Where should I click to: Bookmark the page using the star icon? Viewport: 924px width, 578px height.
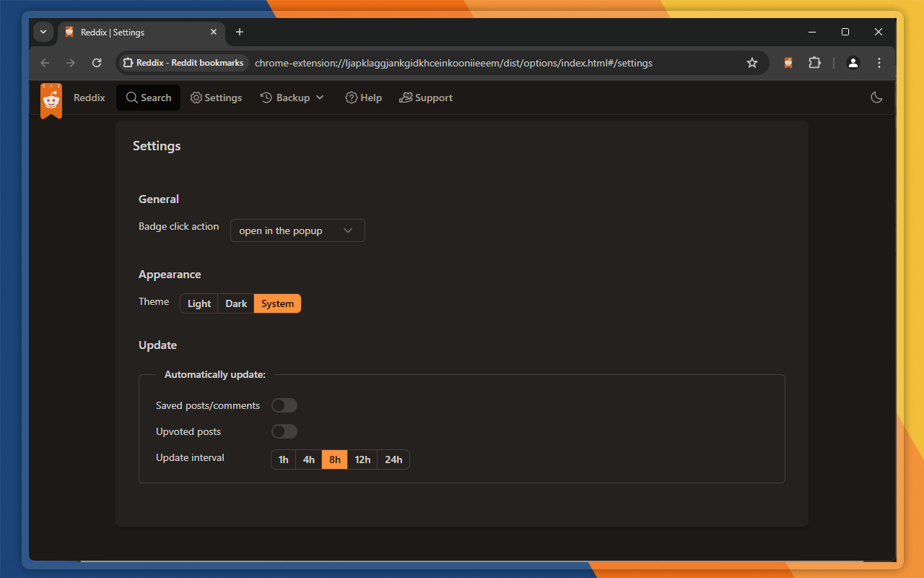752,63
